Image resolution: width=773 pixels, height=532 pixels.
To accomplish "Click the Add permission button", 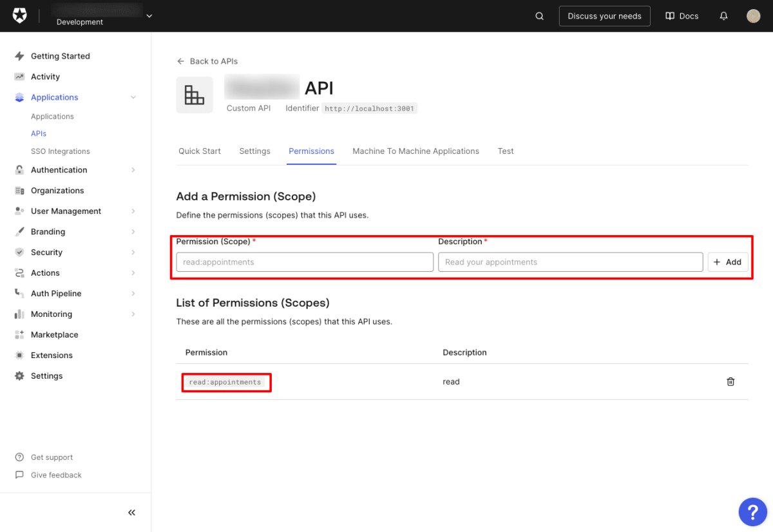I will (x=728, y=262).
